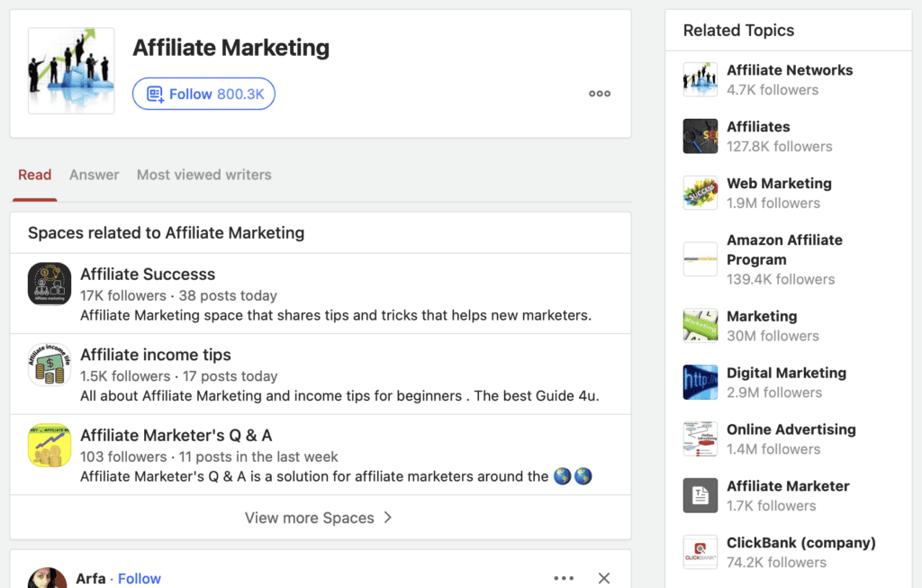Click the '74.2K followers' text under ClickBank
The image size is (922, 588).
(776, 562)
